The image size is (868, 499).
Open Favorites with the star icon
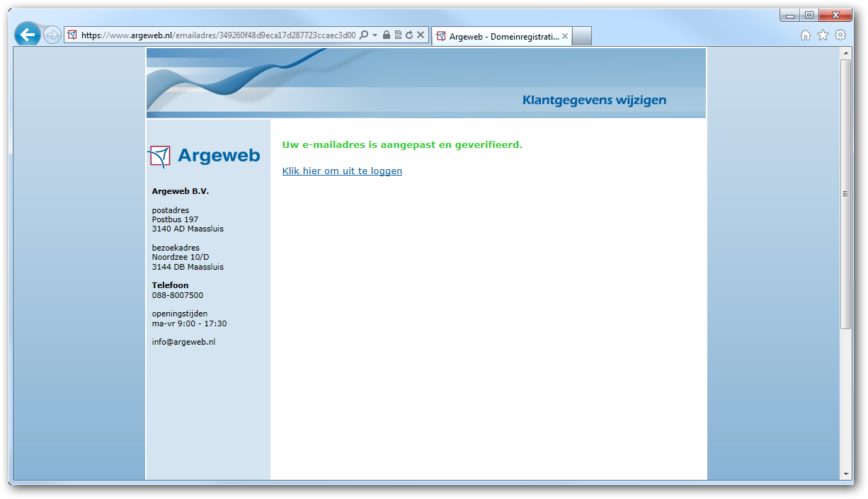pos(823,35)
